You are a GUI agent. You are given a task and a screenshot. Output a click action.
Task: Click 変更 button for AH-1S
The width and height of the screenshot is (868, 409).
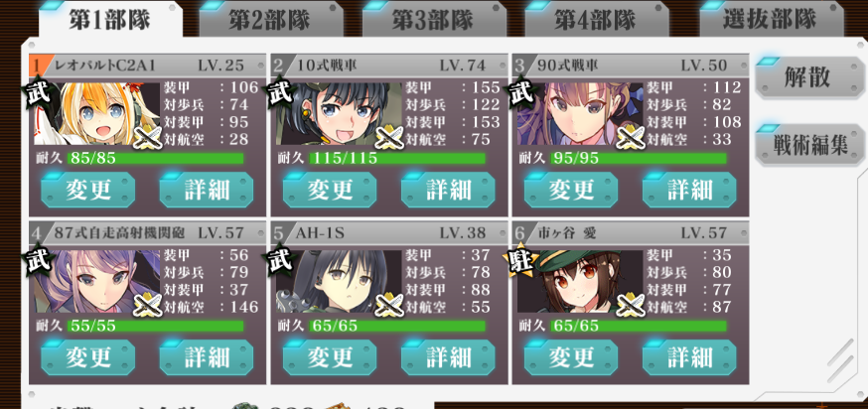pyautogui.click(x=330, y=357)
